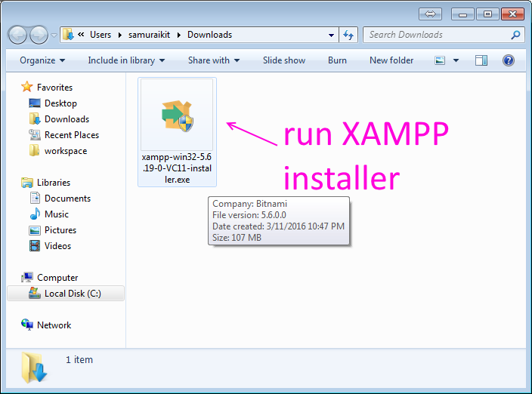Click Slide show in toolbar
Screen dimensions: 532x394
point(284,60)
